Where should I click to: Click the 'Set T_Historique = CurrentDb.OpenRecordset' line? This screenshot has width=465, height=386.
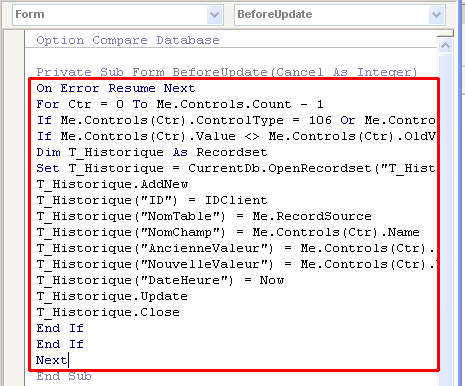[x=236, y=168]
